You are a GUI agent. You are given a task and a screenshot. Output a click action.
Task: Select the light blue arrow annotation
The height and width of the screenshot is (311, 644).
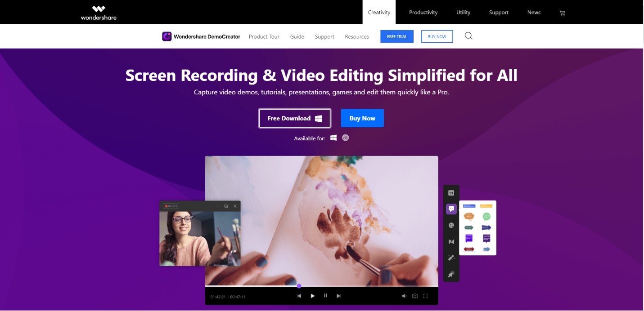(486, 249)
